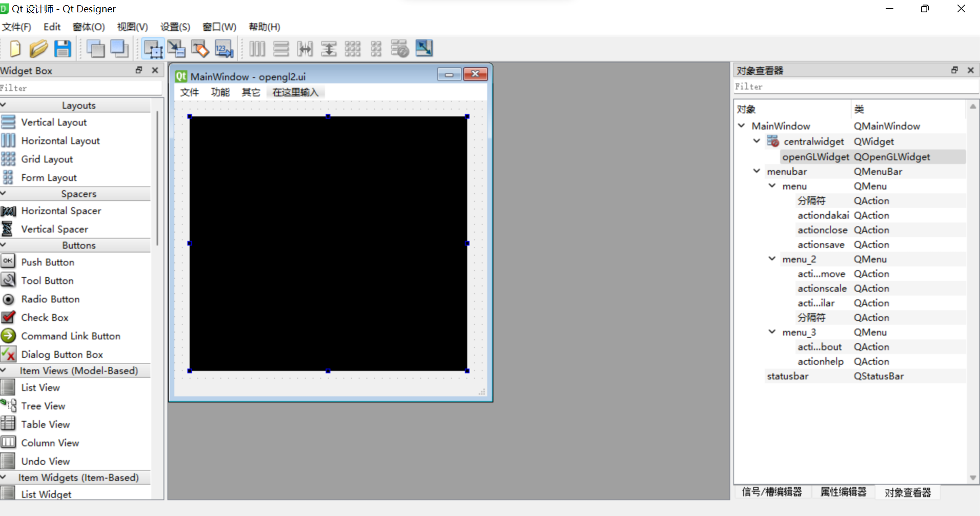This screenshot has width=980, height=516.
Task: Select the Table View widget item
Action: pyautogui.click(x=45, y=424)
